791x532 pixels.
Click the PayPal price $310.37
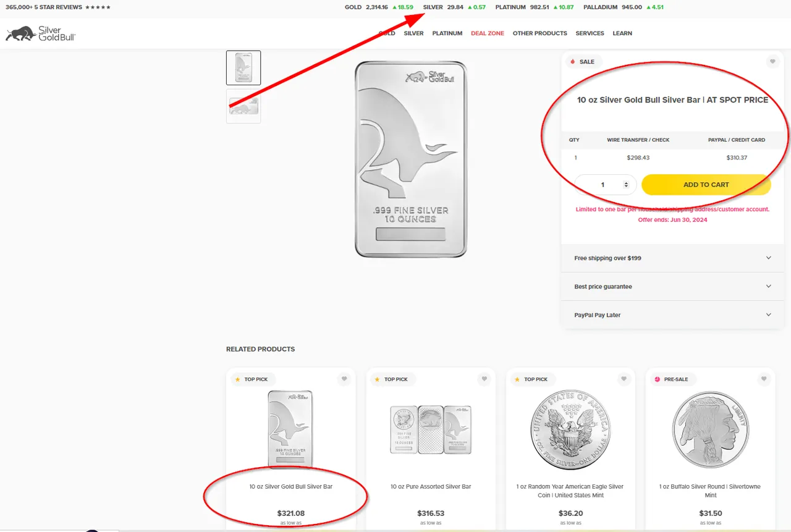(737, 158)
